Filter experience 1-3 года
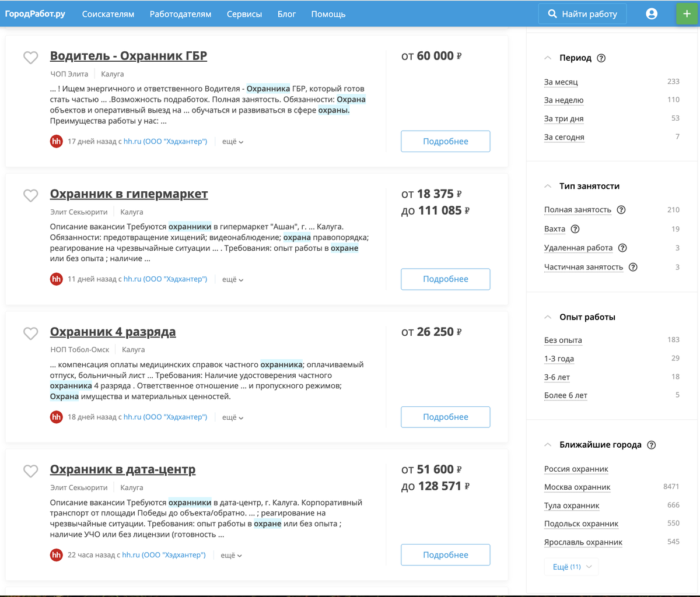Viewport: 700px width, 597px height. (559, 359)
